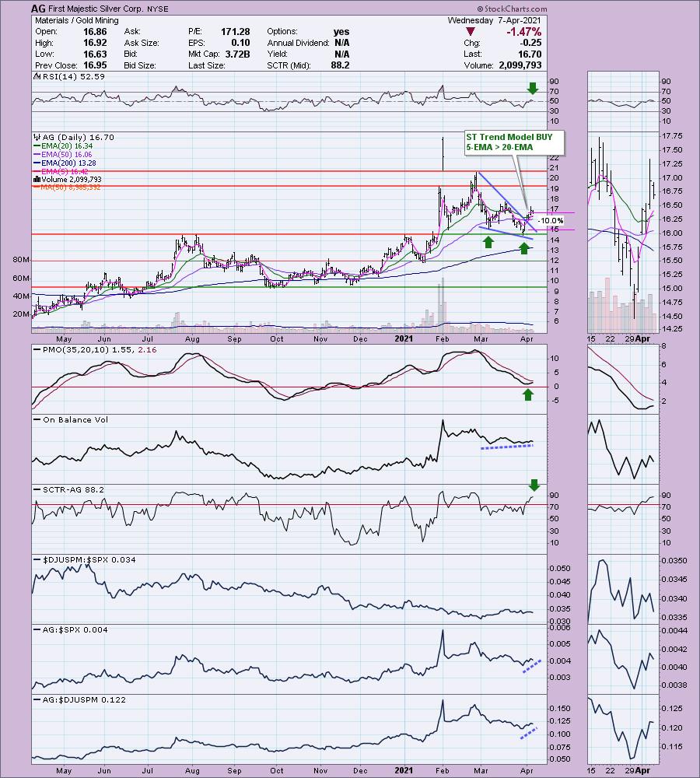
Task: Click the chart icon beside RSI(14) label
Action: pyautogui.click(x=37, y=76)
